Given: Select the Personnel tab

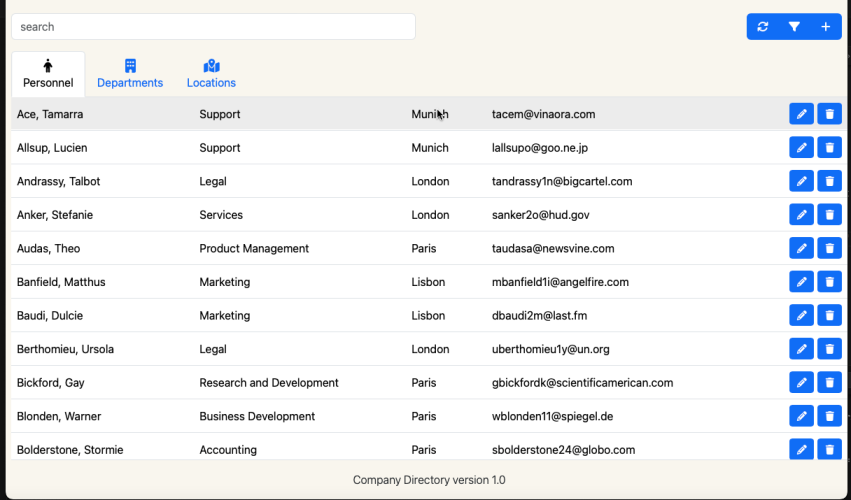Looking at the screenshot, I should [x=48, y=74].
